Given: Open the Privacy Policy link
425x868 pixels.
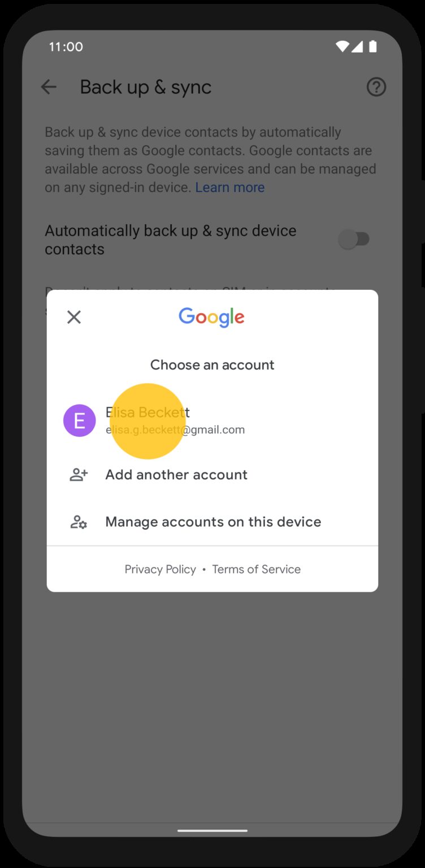Looking at the screenshot, I should coord(161,569).
